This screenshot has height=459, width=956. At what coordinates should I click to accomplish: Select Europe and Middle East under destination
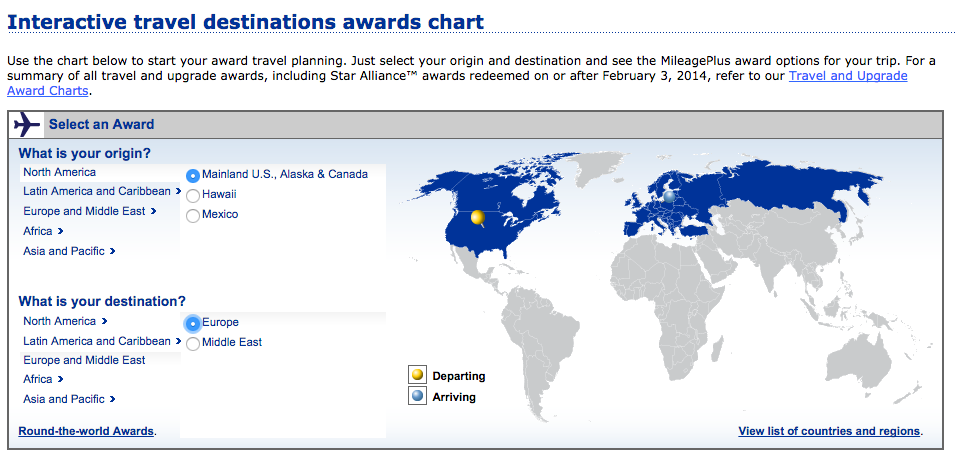click(84, 360)
